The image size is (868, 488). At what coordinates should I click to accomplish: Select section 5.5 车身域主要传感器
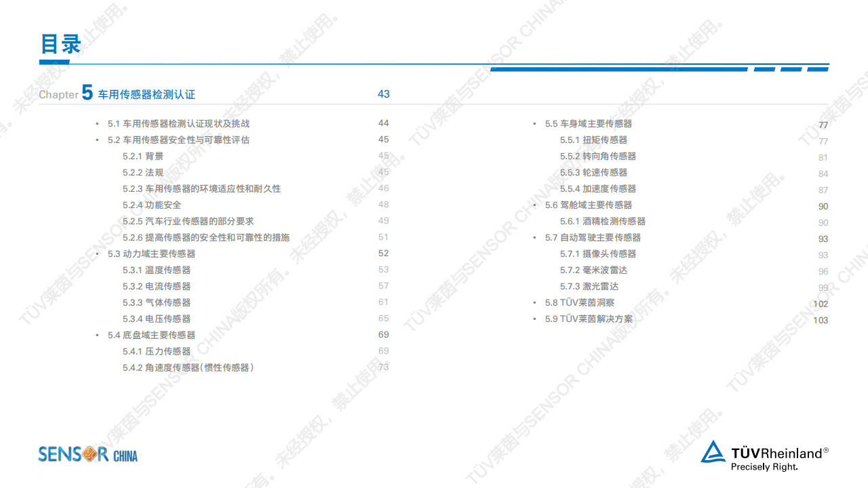(x=588, y=123)
